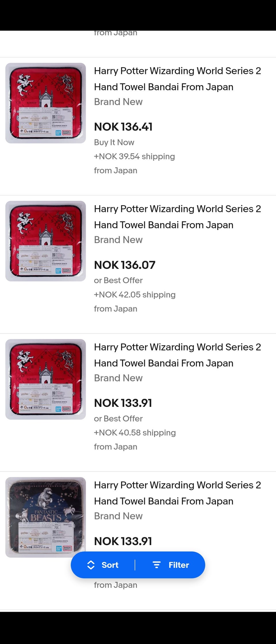Tap the +NOK 40.58 shipping text

(135, 433)
